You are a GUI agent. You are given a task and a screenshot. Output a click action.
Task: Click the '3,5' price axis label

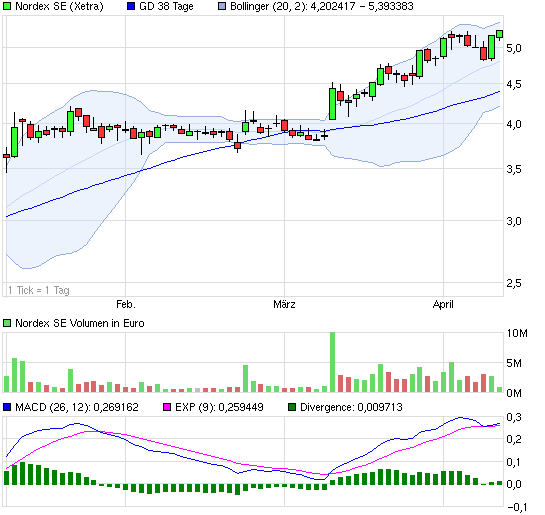[514, 169]
